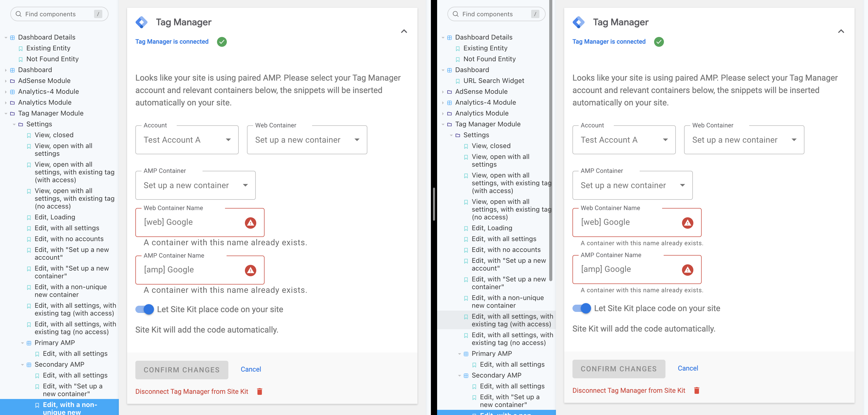868x415 pixels.
Task: Click the AMP Container Name error warning icon, right window
Action: (x=687, y=270)
